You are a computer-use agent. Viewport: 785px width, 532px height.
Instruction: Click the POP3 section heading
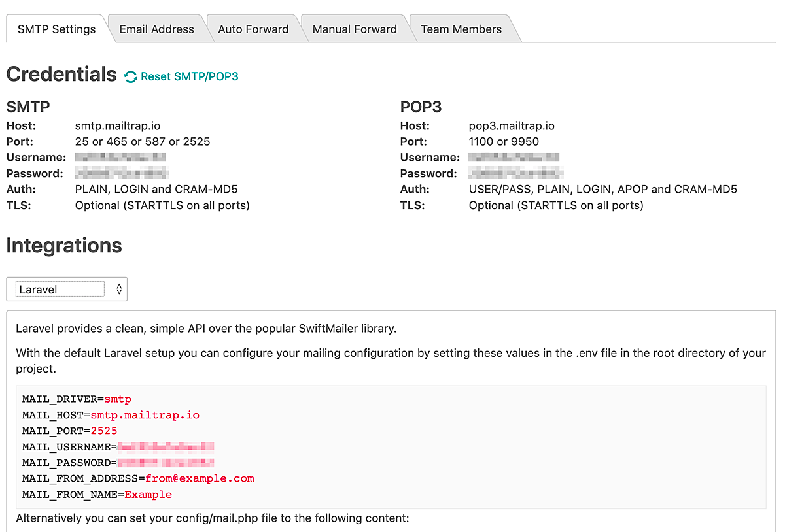423,107
